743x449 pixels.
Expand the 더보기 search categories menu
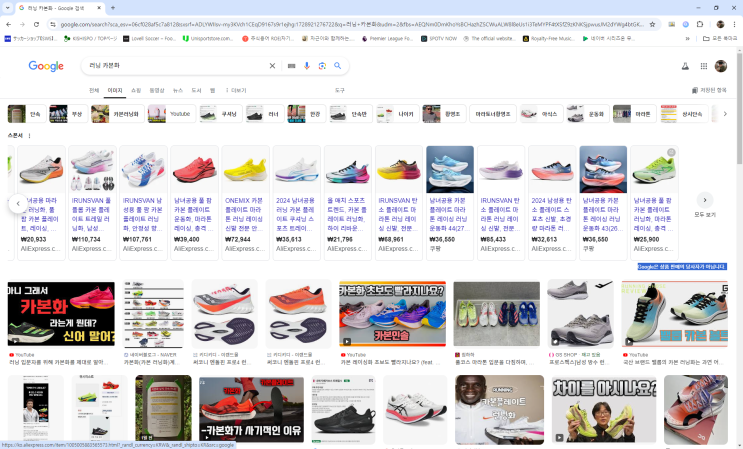tap(236, 90)
